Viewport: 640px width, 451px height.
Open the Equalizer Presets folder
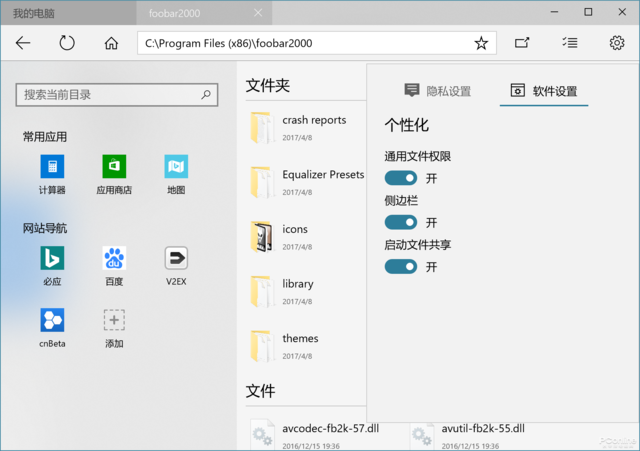[306, 183]
